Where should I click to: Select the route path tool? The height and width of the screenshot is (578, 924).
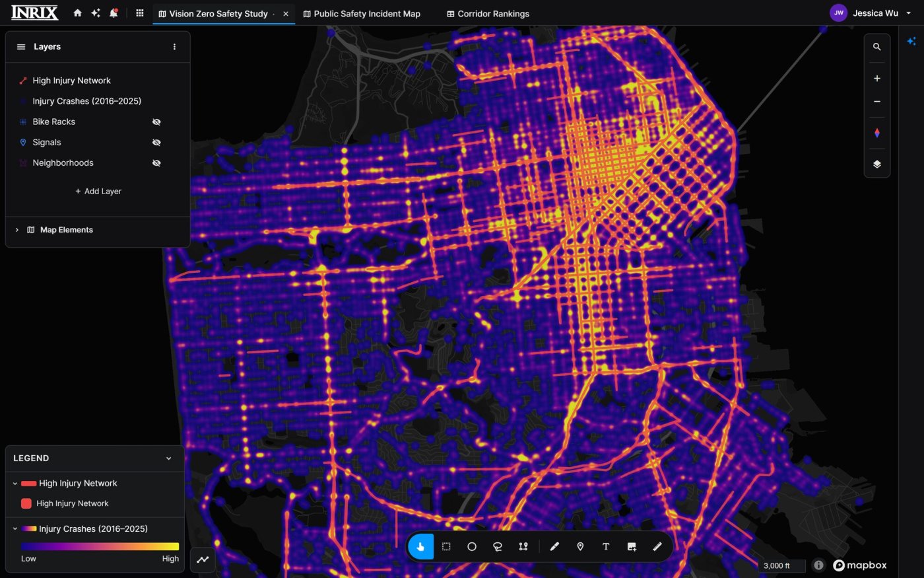(x=523, y=547)
